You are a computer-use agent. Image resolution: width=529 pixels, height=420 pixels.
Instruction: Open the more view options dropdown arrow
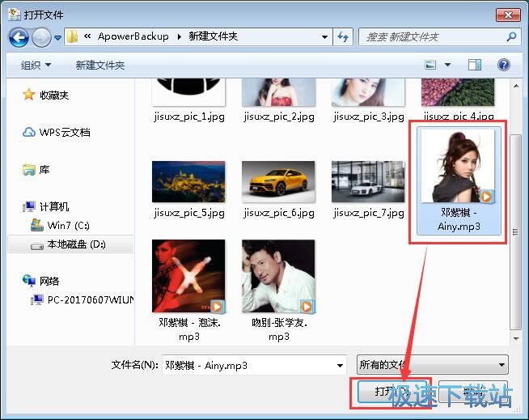[447, 65]
